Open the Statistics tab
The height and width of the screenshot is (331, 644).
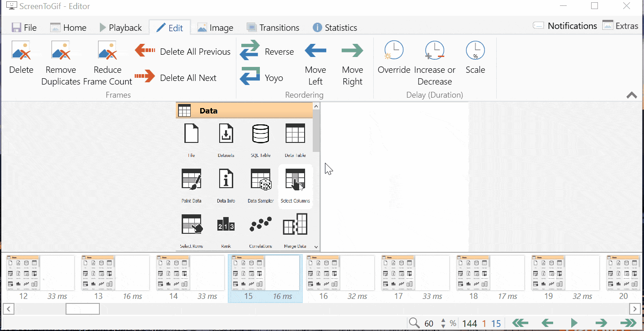[334, 27]
